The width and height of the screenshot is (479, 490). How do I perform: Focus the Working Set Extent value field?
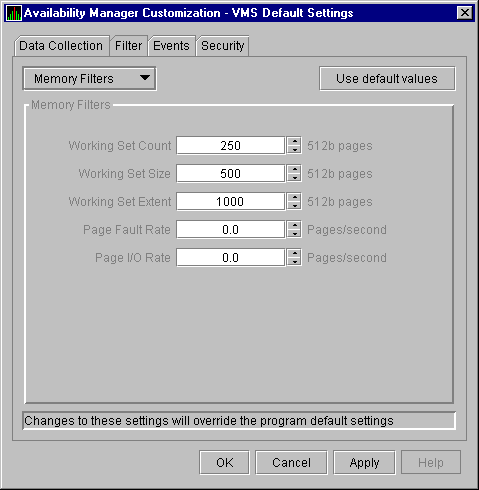pos(231,201)
